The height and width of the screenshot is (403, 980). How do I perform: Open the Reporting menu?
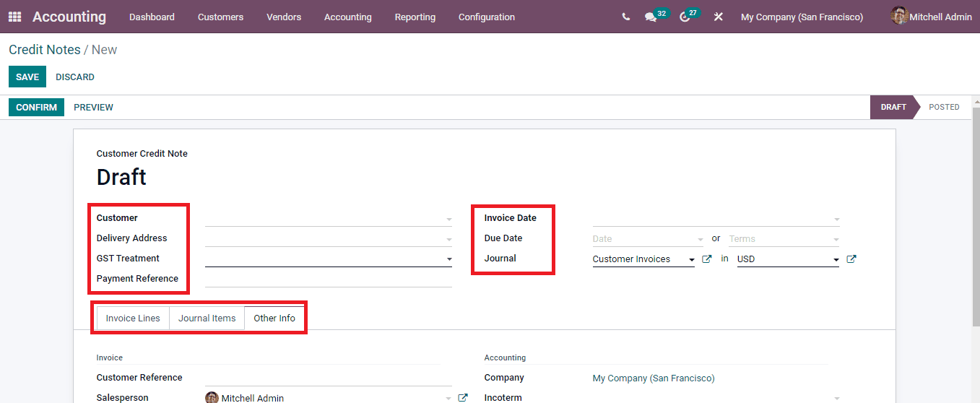[x=415, y=17]
